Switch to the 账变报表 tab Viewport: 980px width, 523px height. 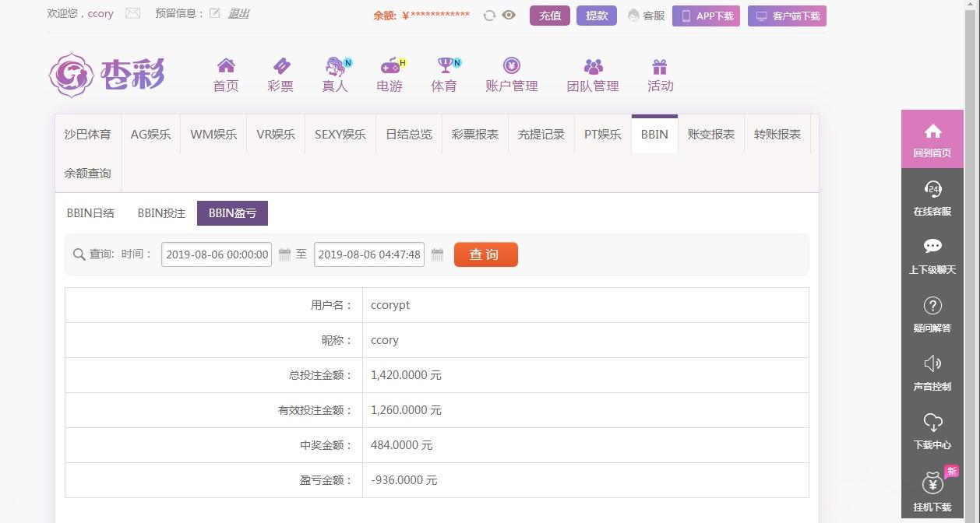point(711,134)
